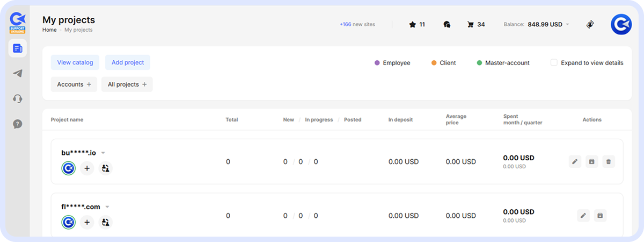Open the projects list icon in sidebar
The width and height of the screenshot is (644, 242).
click(17, 49)
